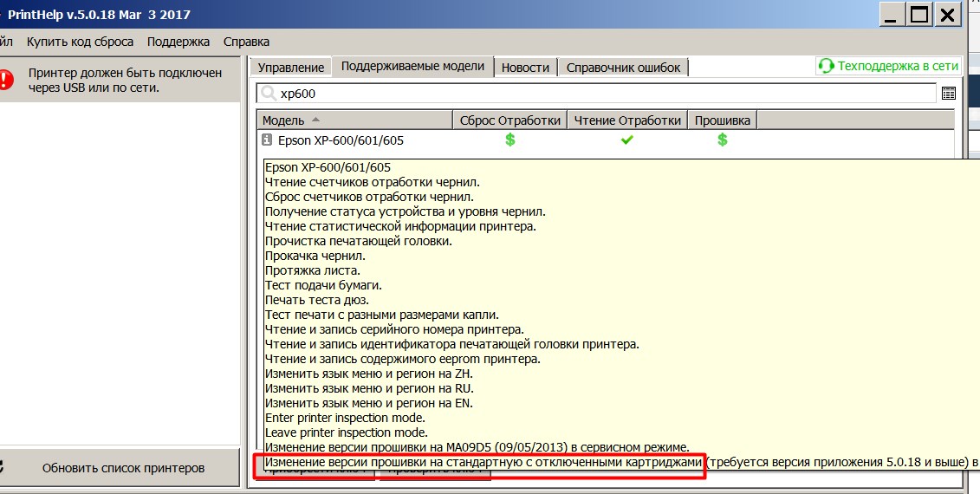
Task: Open the Купить код сброса menu
Action: coord(80,42)
